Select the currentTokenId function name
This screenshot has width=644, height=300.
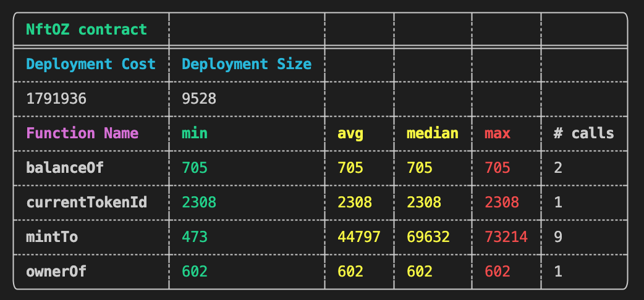point(86,202)
